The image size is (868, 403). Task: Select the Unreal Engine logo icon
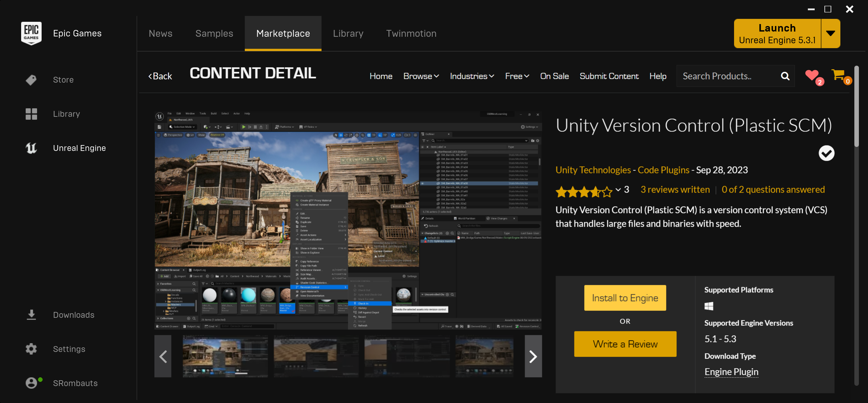[31, 148]
